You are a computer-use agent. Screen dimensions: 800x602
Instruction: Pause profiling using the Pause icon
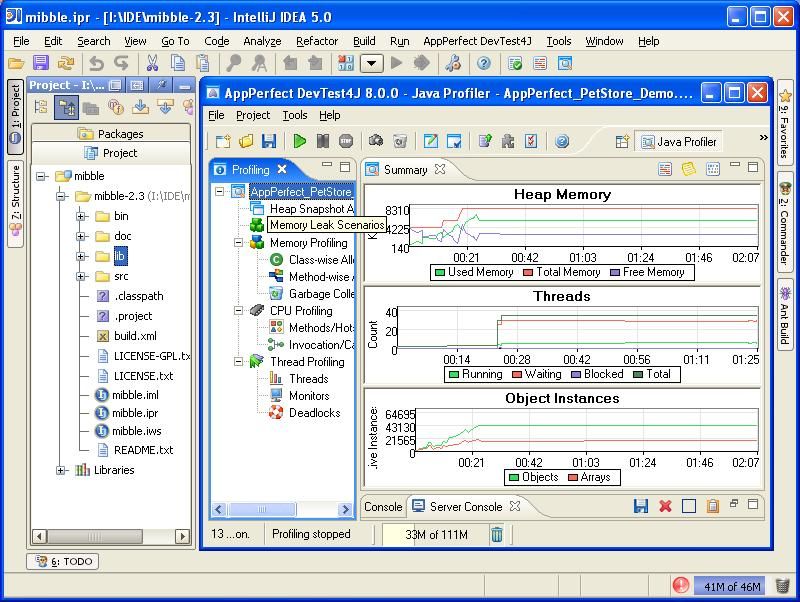(322, 140)
